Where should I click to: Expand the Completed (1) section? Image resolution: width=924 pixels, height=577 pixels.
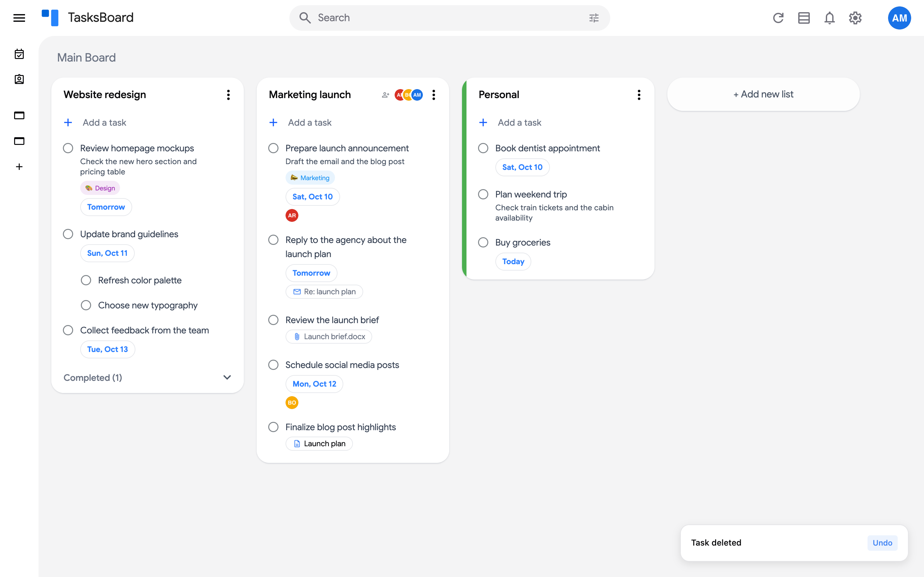147,377
